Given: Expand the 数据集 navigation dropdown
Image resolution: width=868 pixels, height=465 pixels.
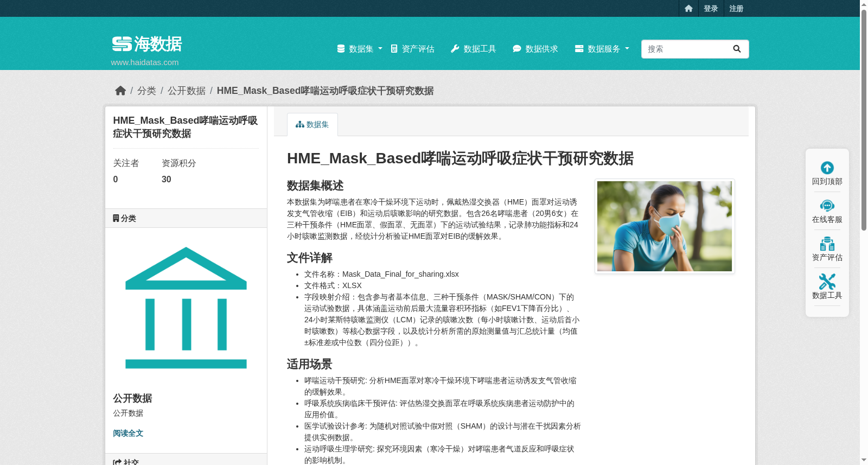Looking at the screenshot, I should tap(360, 49).
